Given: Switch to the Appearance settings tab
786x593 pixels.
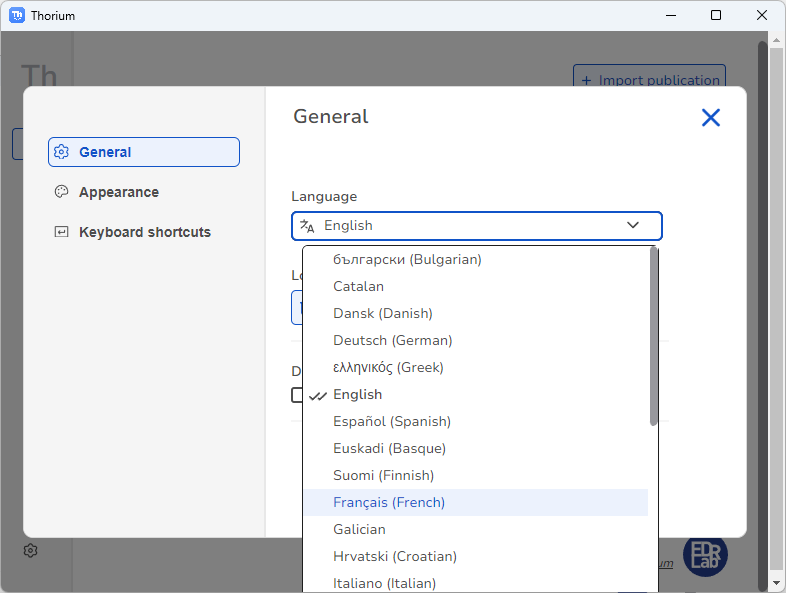Looking at the screenshot, I should pyautogui.click(x=118, y=192).
